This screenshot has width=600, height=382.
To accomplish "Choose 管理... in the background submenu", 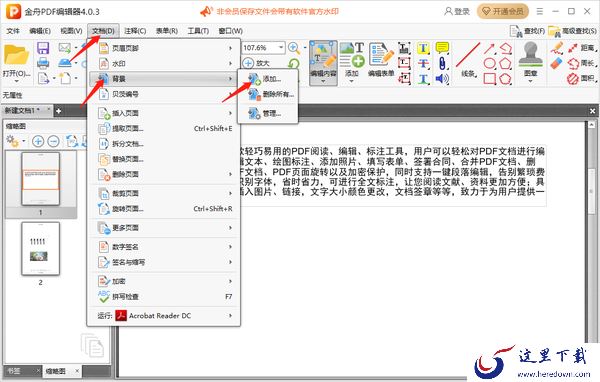I will coord(268,113).
